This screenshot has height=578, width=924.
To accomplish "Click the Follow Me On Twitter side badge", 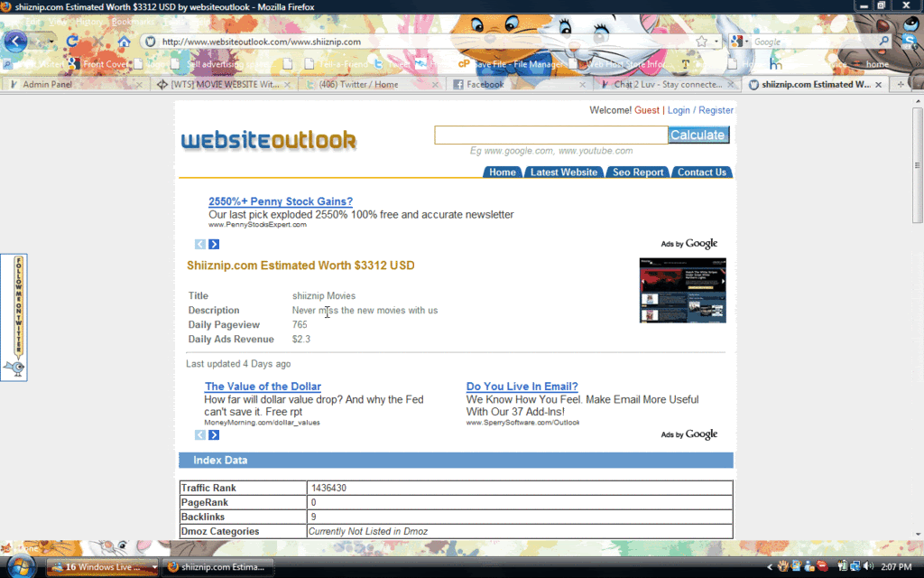I will point(14,317).
